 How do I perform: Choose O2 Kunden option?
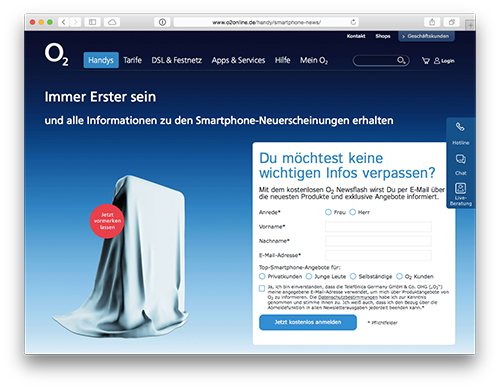point(399,276)
